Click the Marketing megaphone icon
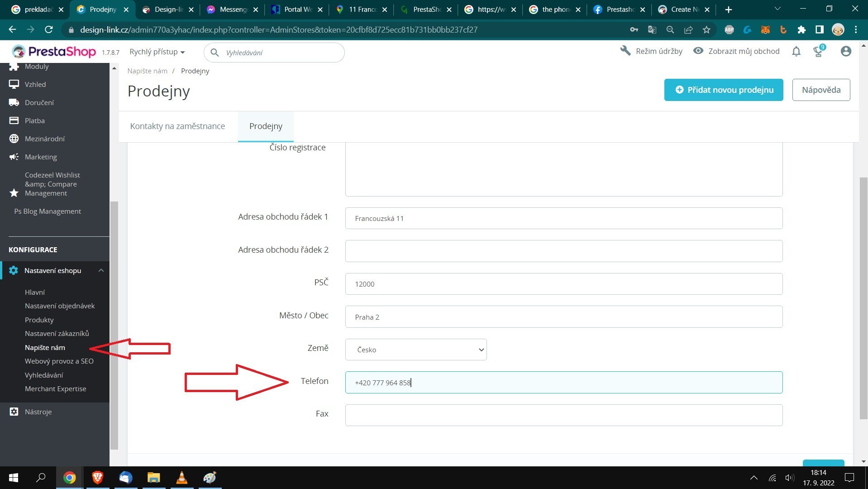868x489 pixels. (14, 157)
